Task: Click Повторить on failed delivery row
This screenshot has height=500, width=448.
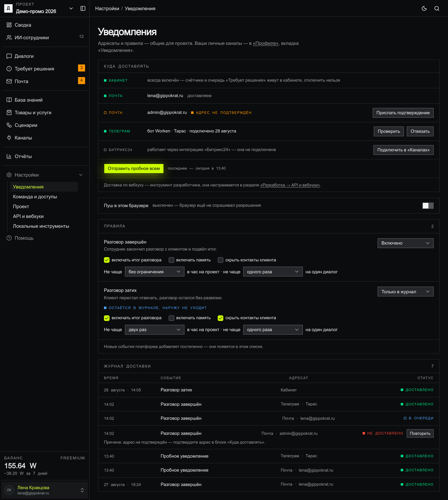Action: pyautogui.click(x=420, y=433)
